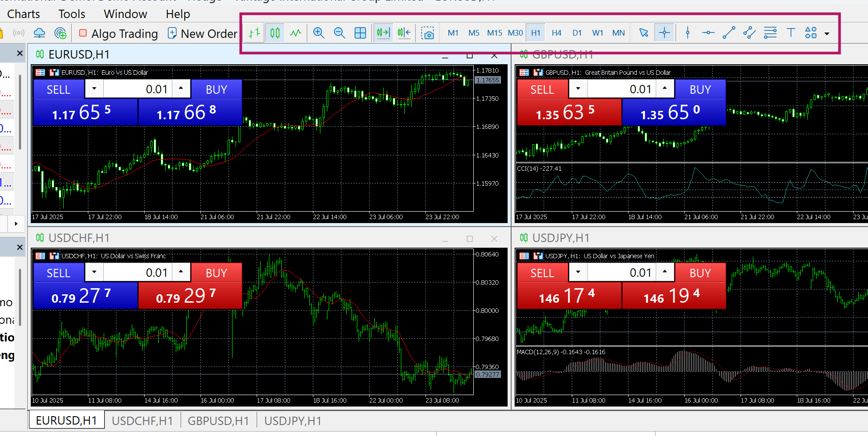Click SELL on the USDJPY chart
This screenshot has width=868, height=436.
(542, 273)
